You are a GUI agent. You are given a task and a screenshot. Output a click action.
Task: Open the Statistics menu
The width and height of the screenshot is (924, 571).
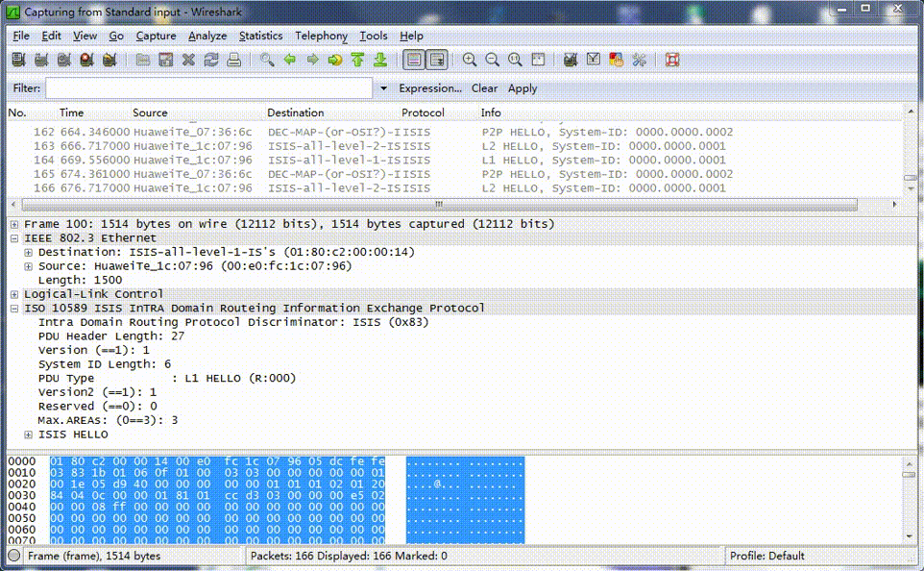tap(260, 36)
